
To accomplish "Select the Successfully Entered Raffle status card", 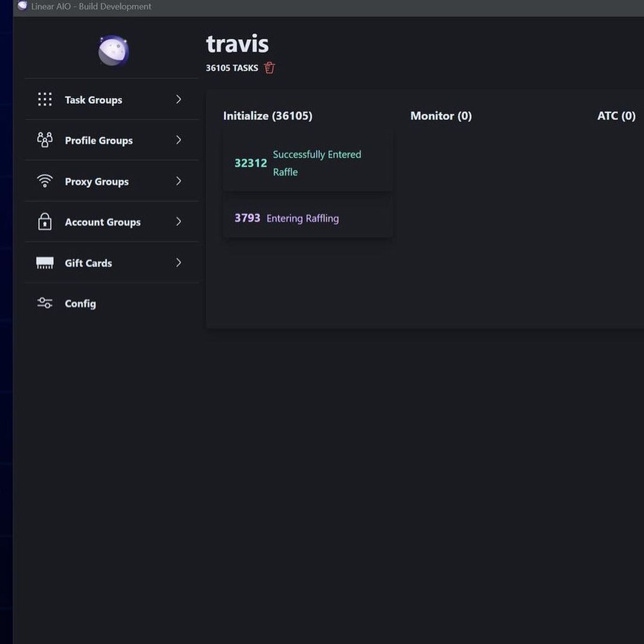I will [308, 163].
